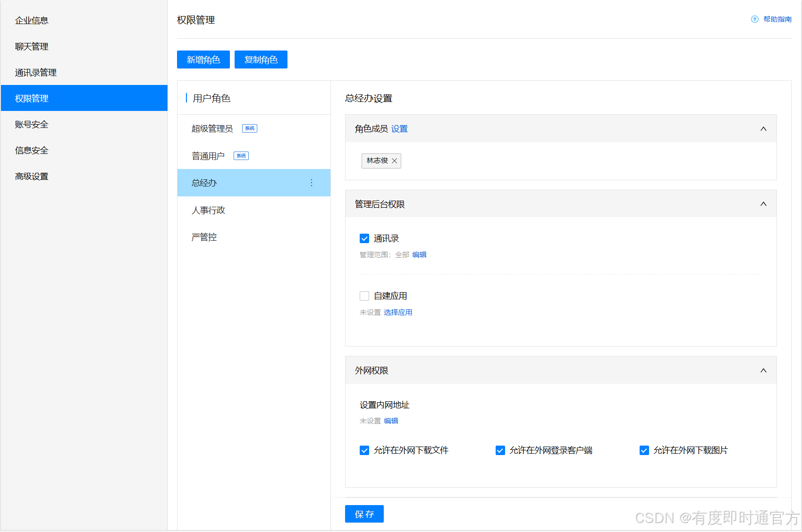Collapse the 管理后台权限 panel

point(763,204)
